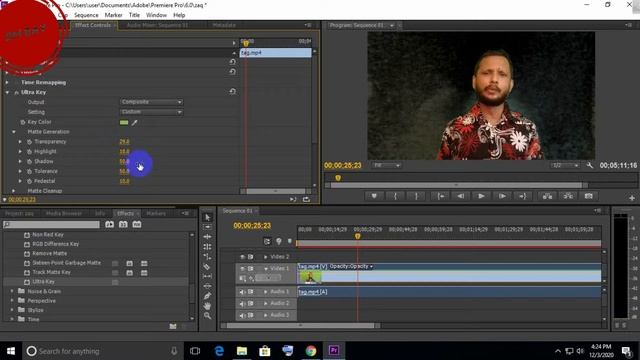Open the Title menu
The image size is (640, 360).
click(134, 15)
